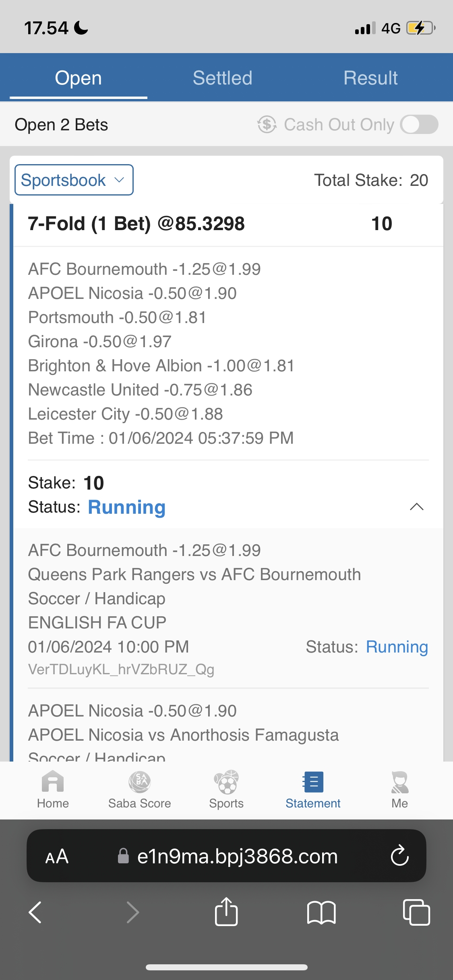Tap the 7-Fold (1 Bet) header
The image size is (453, 980).
click(137, 224)
